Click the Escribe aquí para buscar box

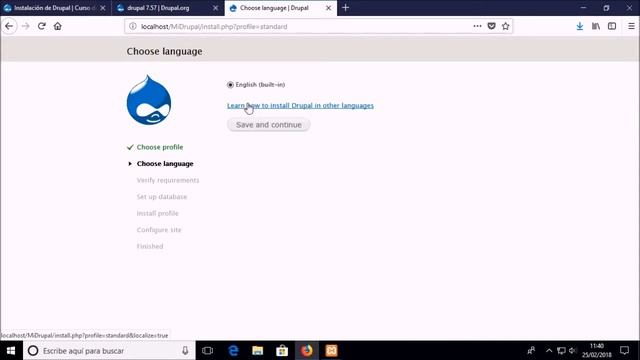click(109, 351)
